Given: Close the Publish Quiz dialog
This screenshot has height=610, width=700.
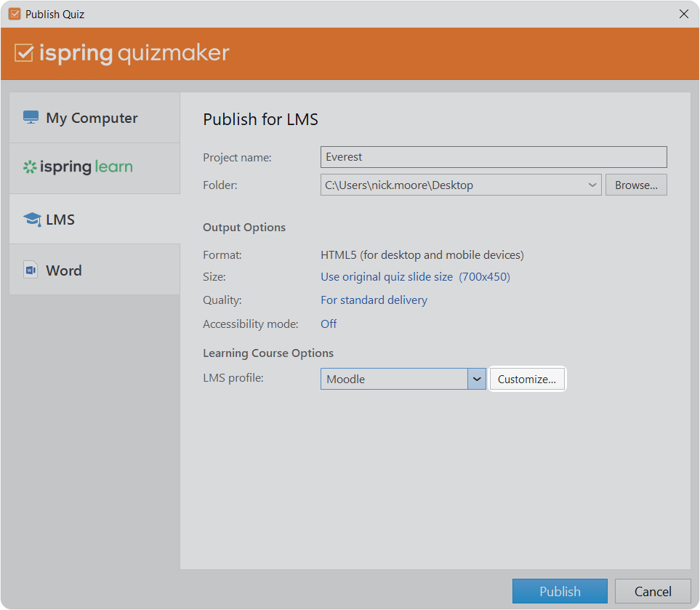Looking at the screenshot, I should click(684, 14).
